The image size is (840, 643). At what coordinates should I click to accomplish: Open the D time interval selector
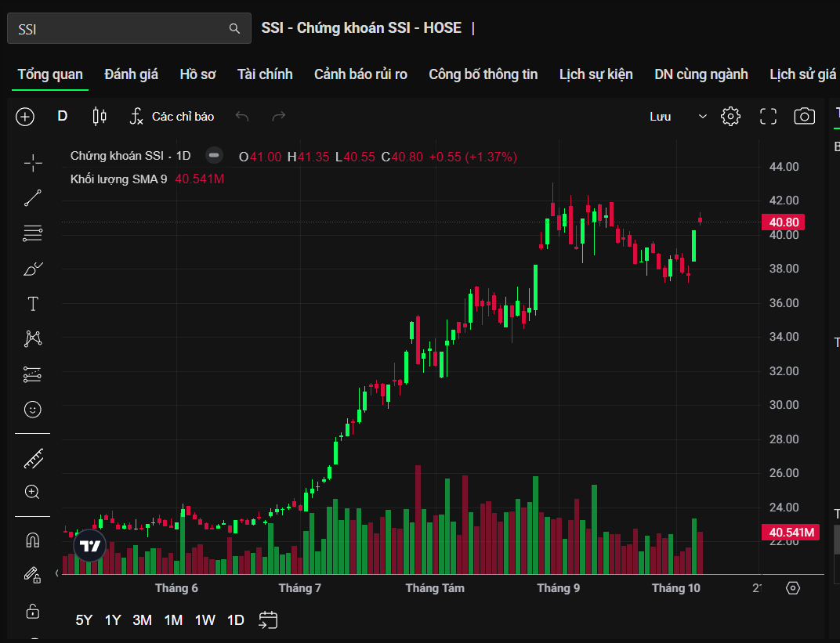click(x=63, y=117)
